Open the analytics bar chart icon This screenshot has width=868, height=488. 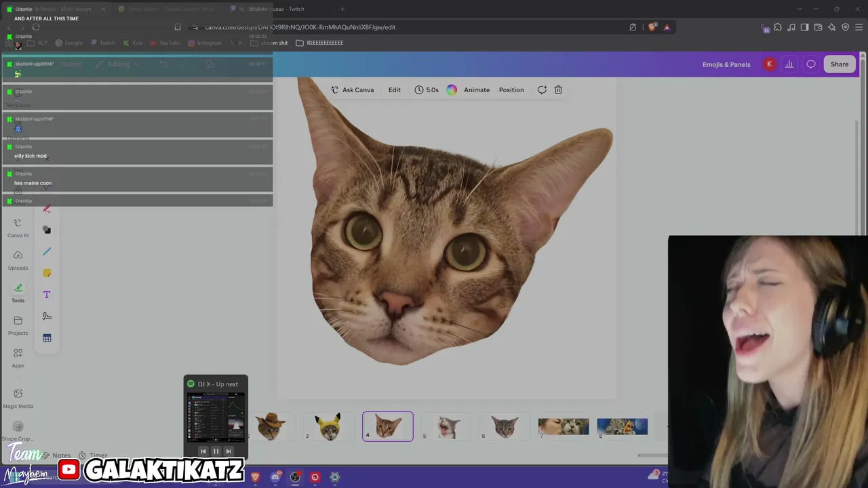coord(789,64)
